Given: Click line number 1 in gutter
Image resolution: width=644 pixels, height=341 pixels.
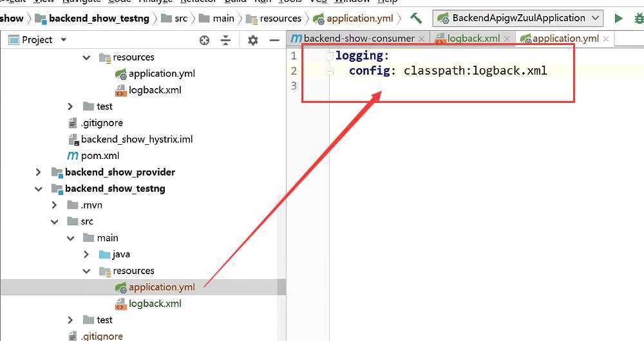Looking at the screenshot, I should [x=294, y=56].
